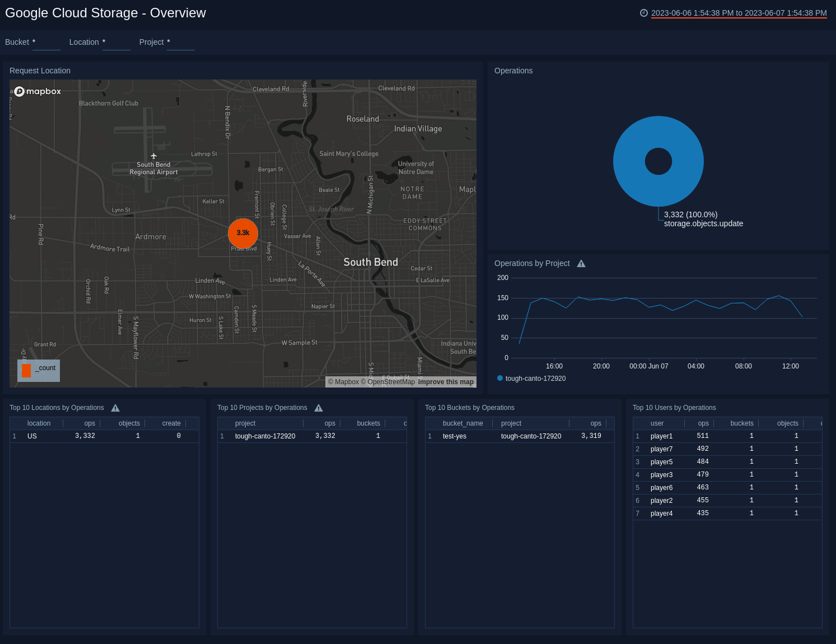Click the Improve this map link

point(446,382)
